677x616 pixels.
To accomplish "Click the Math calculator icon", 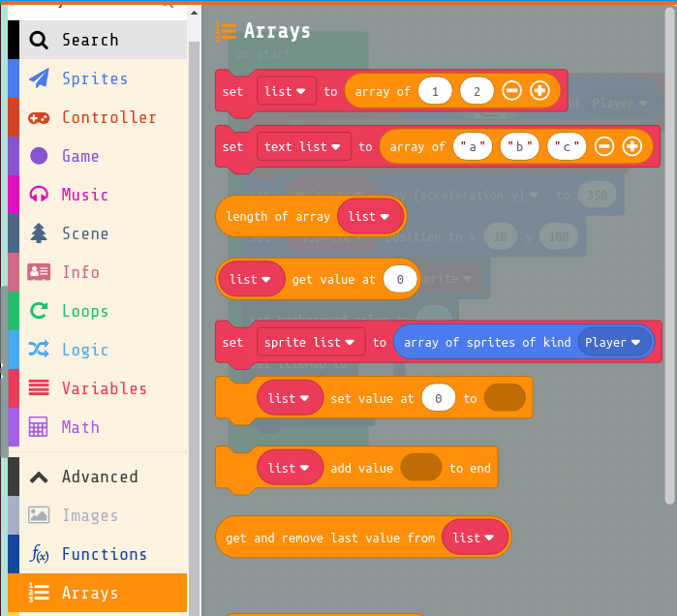I will pyautogui.click(x=39, y=427).
